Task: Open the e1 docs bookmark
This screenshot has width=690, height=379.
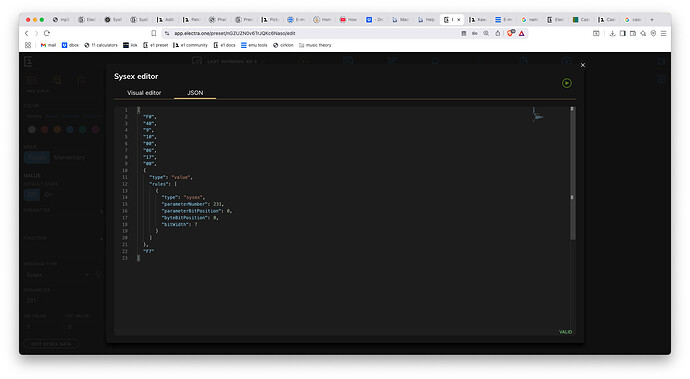Action: (224, 45)
